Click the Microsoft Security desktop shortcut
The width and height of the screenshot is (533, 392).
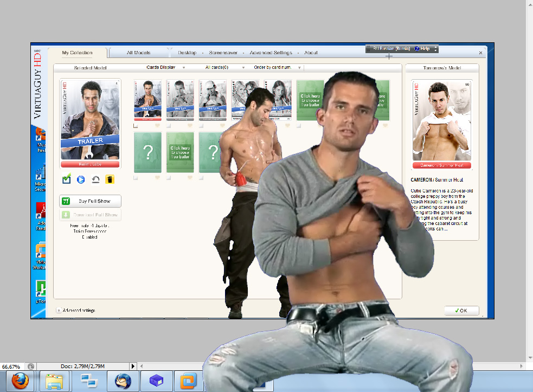tap(41, 178)
